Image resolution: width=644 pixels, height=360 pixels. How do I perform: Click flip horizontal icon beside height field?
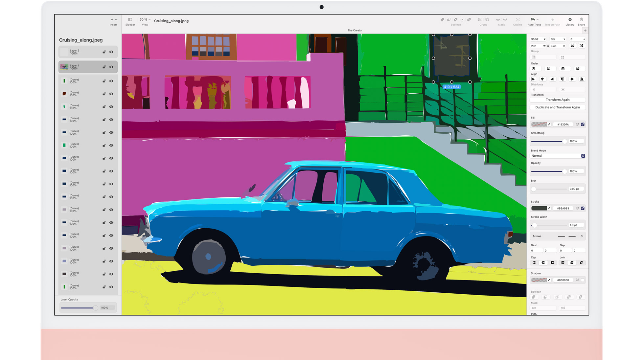572,46
